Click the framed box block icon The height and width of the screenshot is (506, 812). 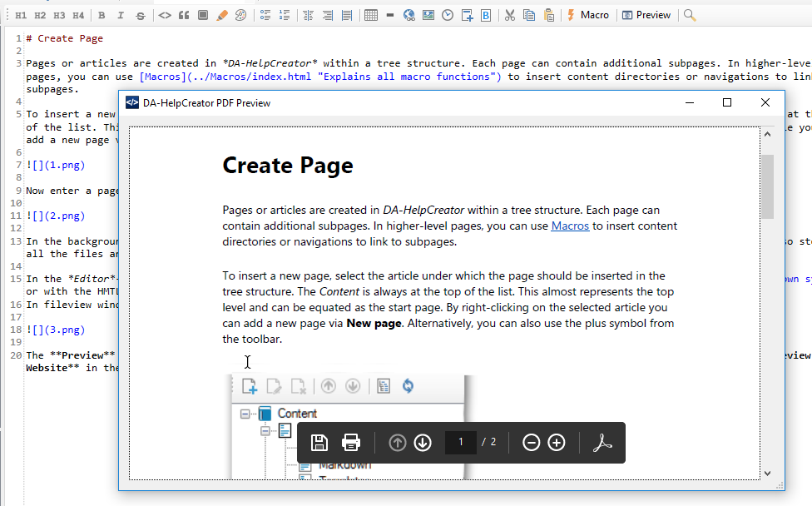click(203, 16)
